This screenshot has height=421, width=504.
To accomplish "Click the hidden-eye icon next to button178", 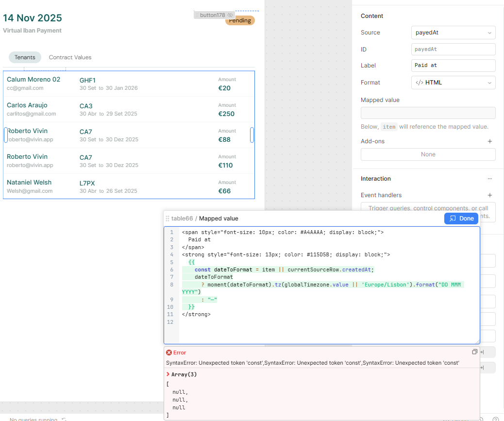I will tap(230, 15).
